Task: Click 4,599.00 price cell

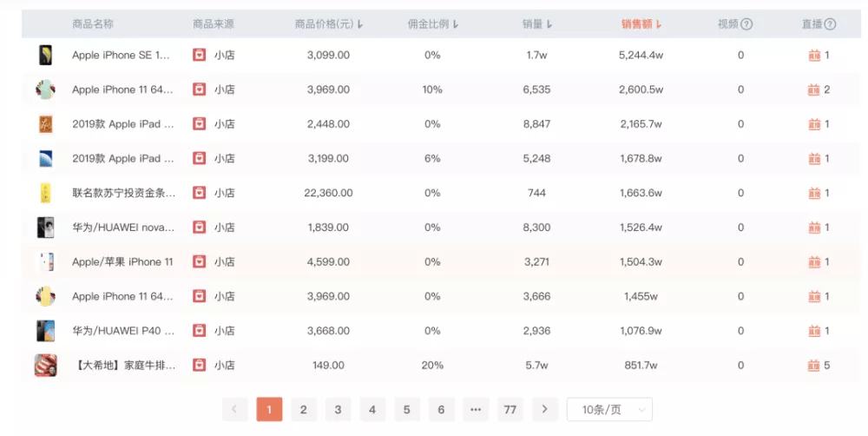Action: click(328, 261)
